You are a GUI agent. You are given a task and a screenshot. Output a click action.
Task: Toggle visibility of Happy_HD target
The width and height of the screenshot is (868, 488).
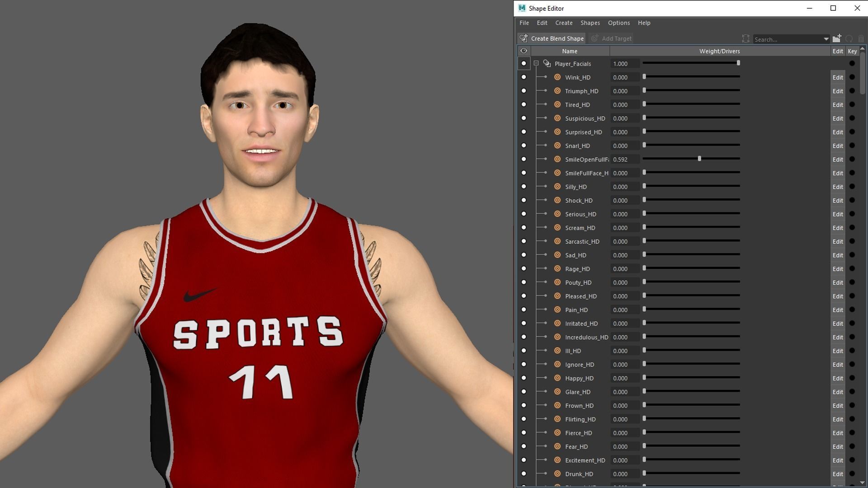(524, 378)
